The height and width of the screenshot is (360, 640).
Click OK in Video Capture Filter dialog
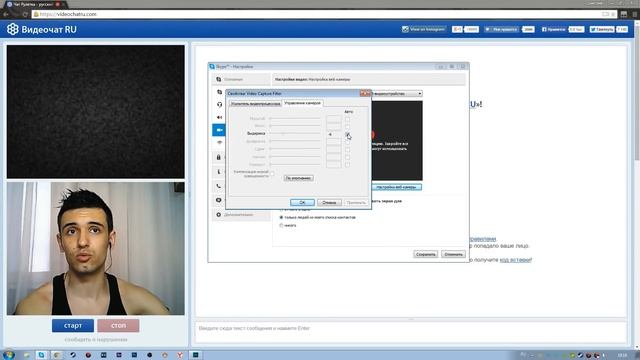(302, 202)
